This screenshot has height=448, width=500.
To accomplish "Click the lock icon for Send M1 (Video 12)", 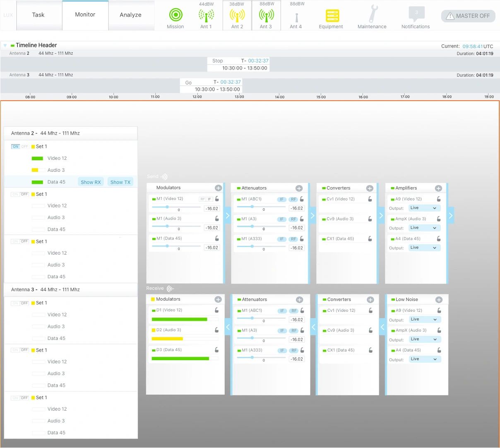I will tap(217, 199).
